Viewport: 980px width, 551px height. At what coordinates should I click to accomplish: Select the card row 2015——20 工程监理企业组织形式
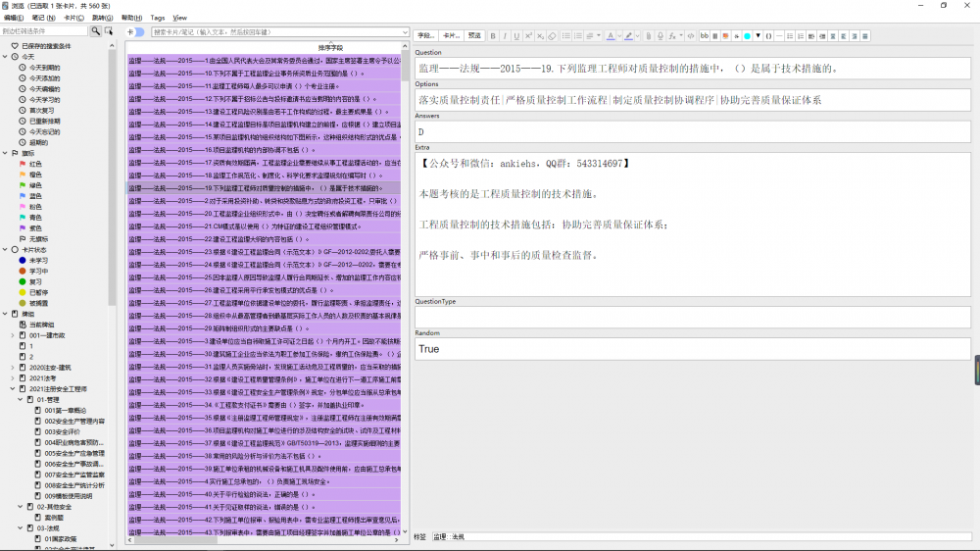265,214
